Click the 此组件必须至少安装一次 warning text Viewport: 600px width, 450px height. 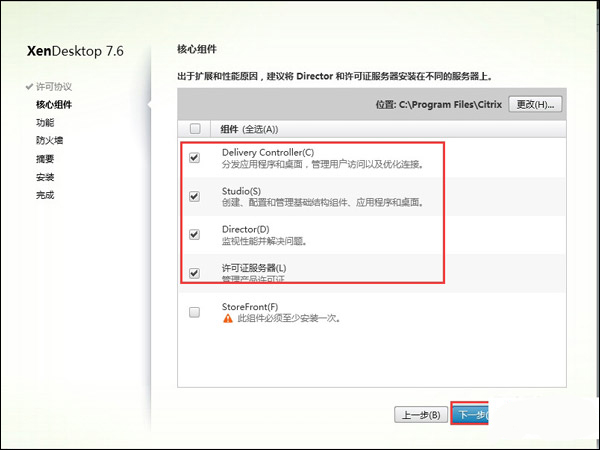pyautogui.click(x=289, y=318)
